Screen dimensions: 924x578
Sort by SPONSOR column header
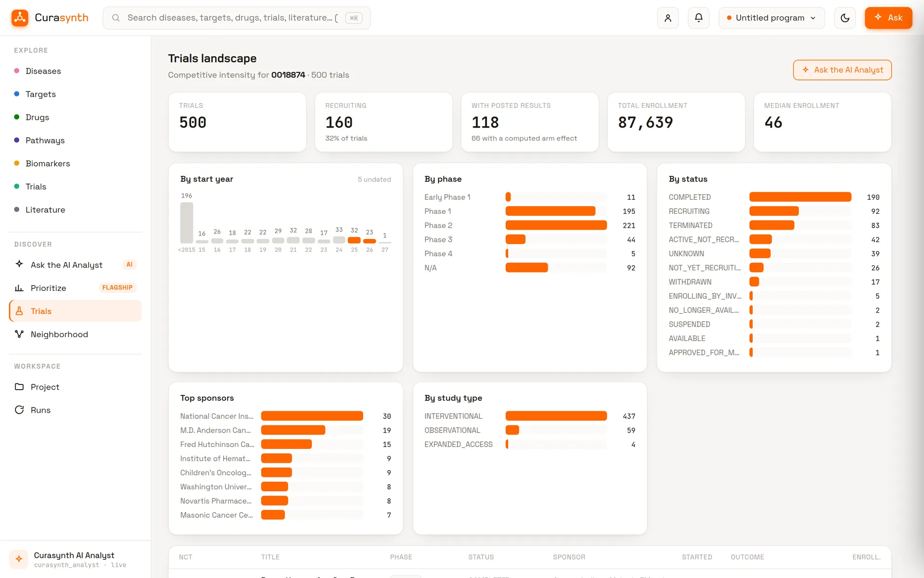click(x=569, y=557)
